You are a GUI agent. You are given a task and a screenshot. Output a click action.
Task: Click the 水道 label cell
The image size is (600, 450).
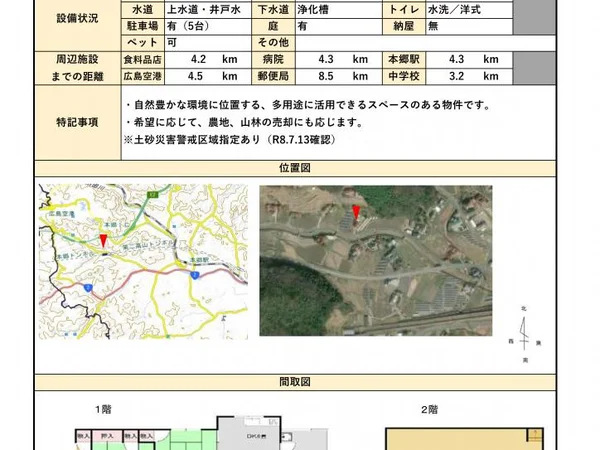pos(142,10)
